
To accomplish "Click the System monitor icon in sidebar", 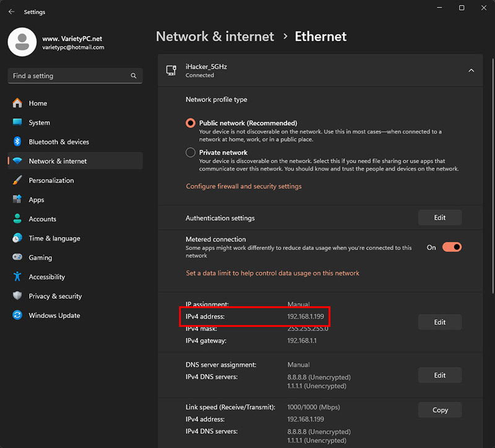I will point(17,122).
